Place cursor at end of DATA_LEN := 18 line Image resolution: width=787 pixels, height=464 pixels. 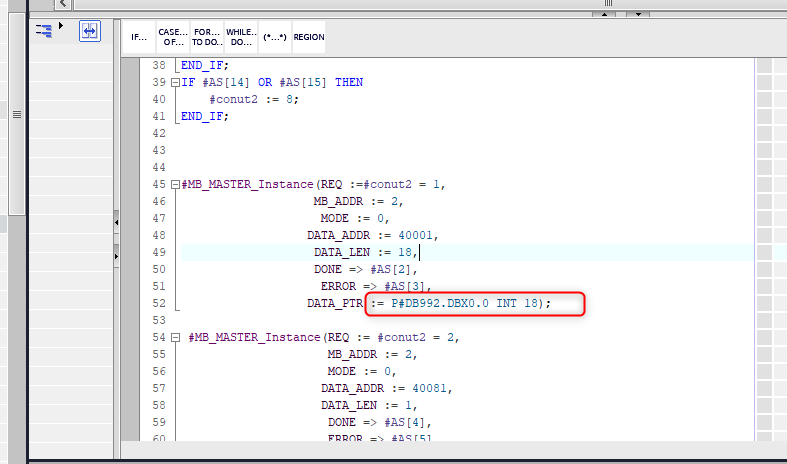(x=433, y=253)
